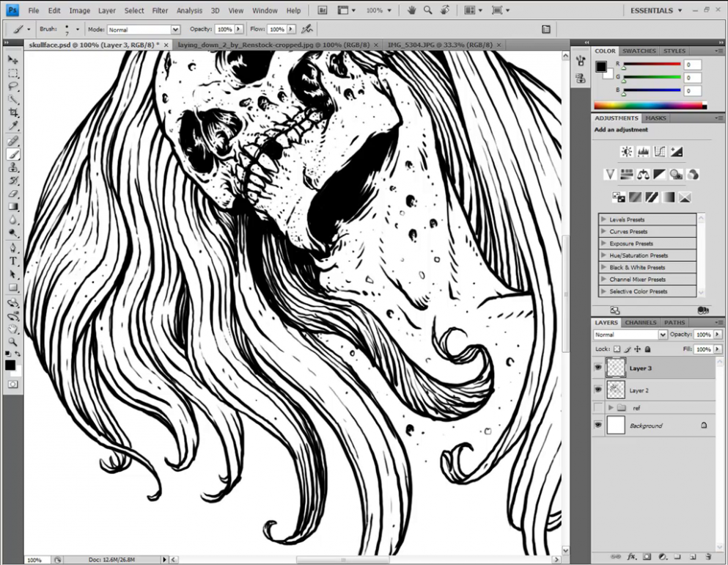This screenshot has height=565, width=728.
Task: Open the Filter menu
Action: 160,10
